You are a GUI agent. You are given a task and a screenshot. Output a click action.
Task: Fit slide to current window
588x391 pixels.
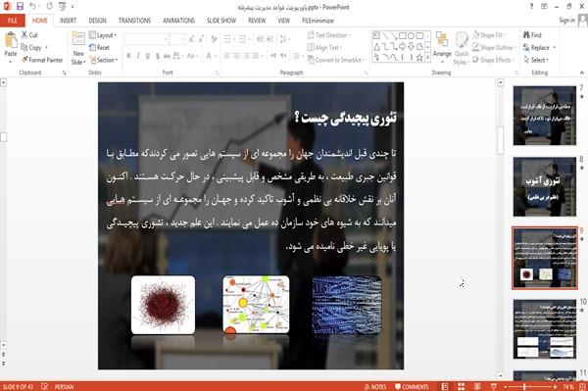[x=583, y=386]
